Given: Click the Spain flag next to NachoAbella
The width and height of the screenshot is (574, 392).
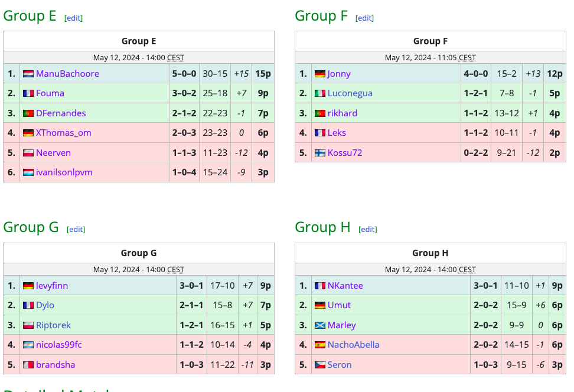Looking at the screenshot, I should tap(319, 345).
